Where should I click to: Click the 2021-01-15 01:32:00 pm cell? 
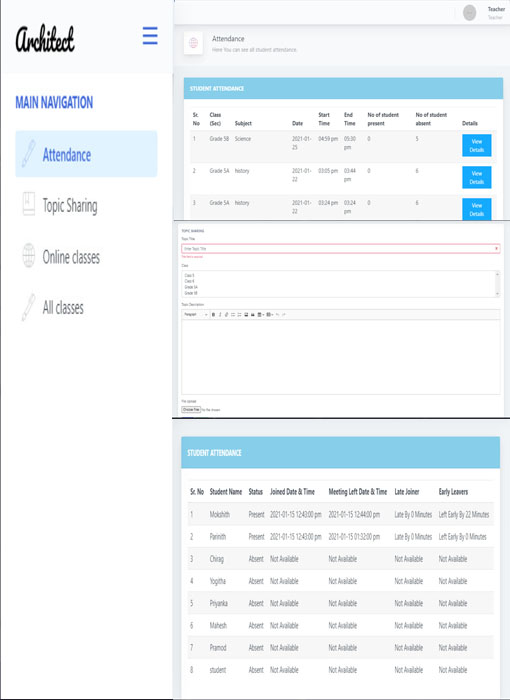pyautogui.click(x=354, y=537)
